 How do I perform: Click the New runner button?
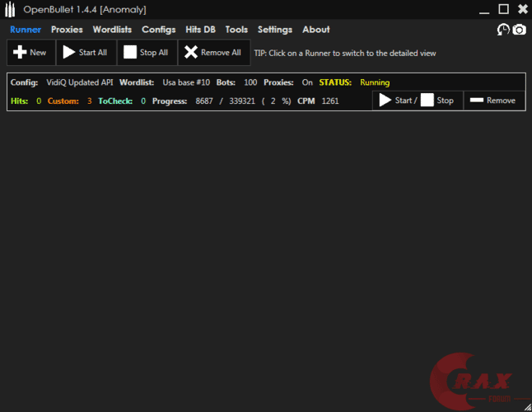coord(30,53)
